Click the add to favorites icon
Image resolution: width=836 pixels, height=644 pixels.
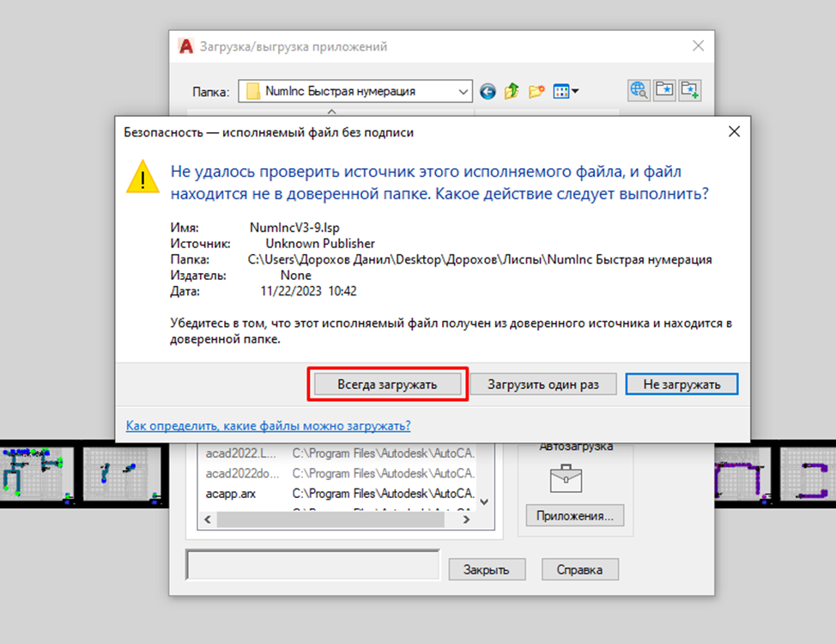pyautogui.click(x=690, y=90)
